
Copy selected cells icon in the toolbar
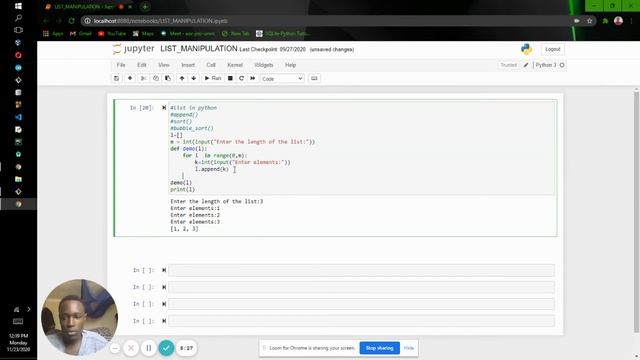(x=156, y=78)
